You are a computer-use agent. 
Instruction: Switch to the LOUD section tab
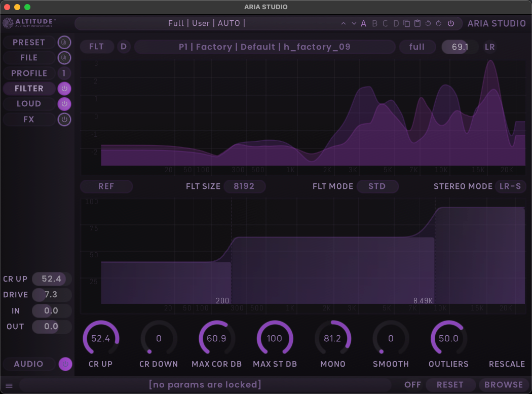29,104
